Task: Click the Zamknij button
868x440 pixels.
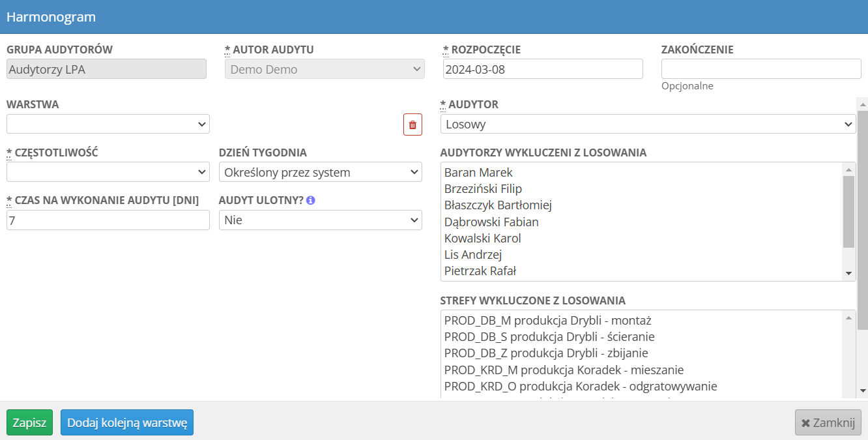Action: (828, 422)
